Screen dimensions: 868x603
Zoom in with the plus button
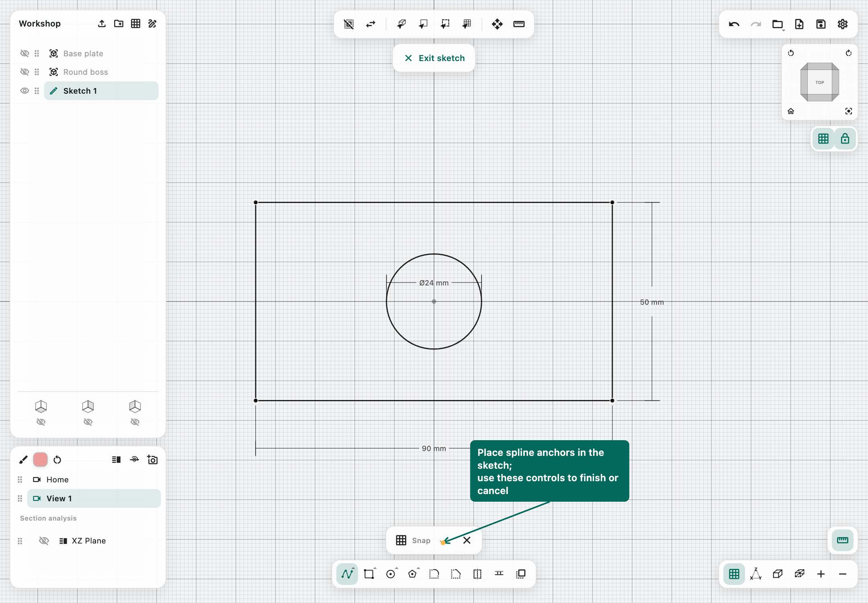(821, 574)
